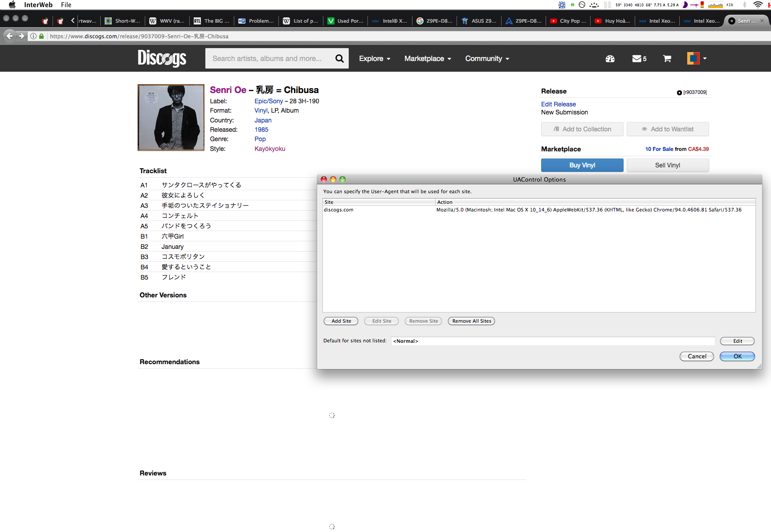Screen dimensions: 771x532
Task: Click the Vinyl format link
Action: (x=261, y=110)
